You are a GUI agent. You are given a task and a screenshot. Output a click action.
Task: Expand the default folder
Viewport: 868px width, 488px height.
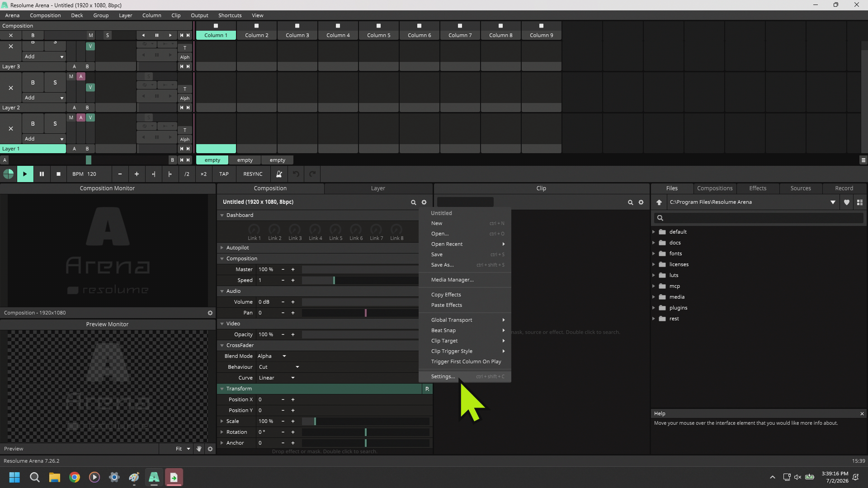(x=654, y=232)
